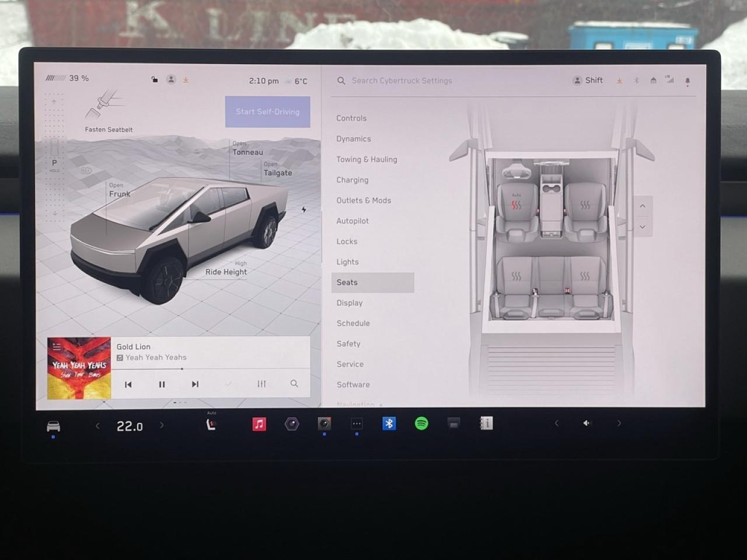Tap the heated seat icon near temperature control
Image resolution: width=747 pixels, height=560 pixels.
pos(211,424)
